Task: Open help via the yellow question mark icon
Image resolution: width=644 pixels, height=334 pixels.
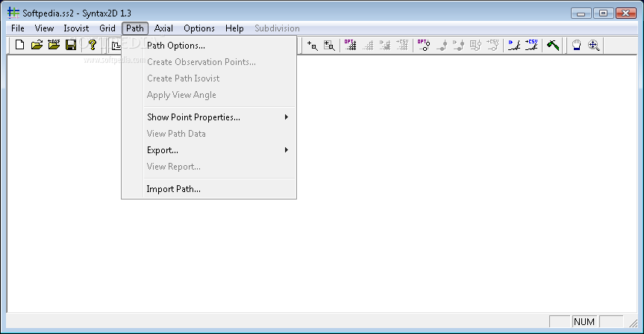Action: point(93,45)
